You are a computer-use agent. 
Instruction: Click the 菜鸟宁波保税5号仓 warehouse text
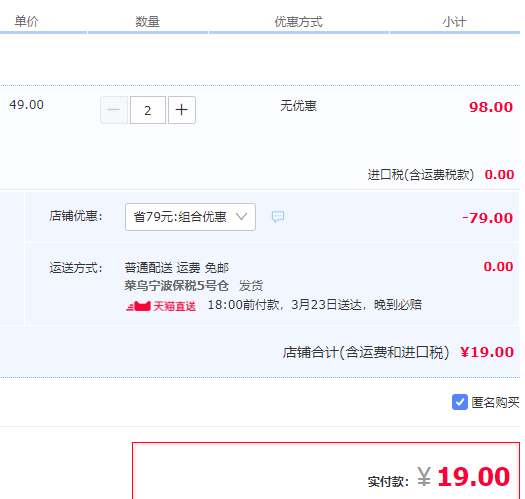pyautogui.click(x=176, y=286)
